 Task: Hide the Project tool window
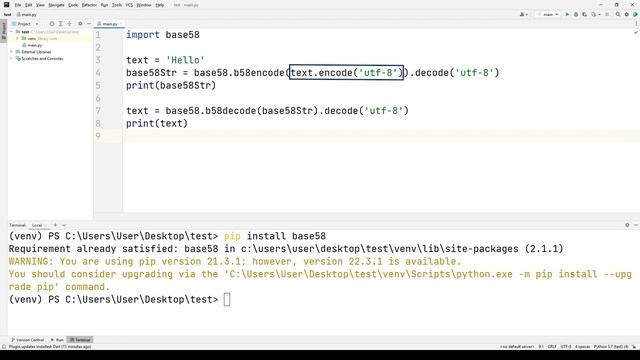[x=89, y=24]
